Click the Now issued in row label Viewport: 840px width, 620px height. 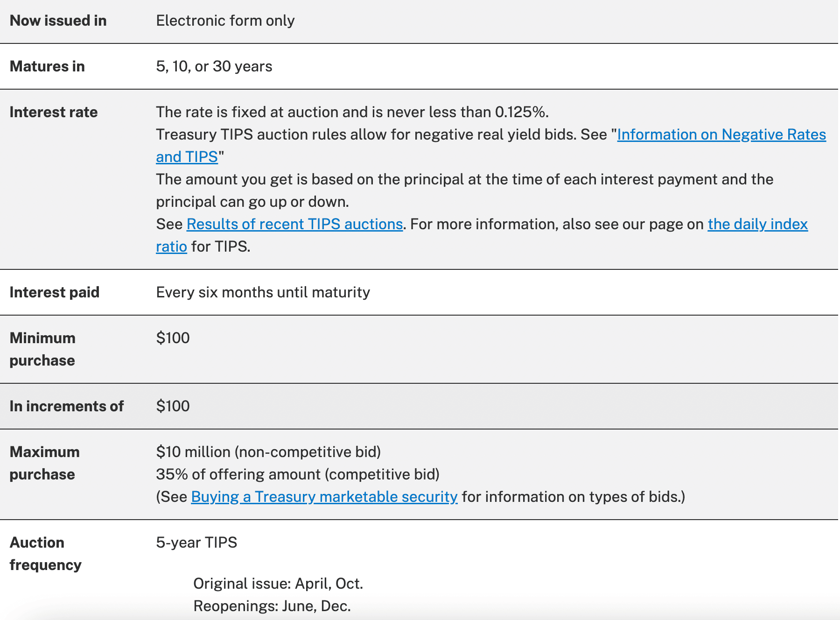[58, 21]
